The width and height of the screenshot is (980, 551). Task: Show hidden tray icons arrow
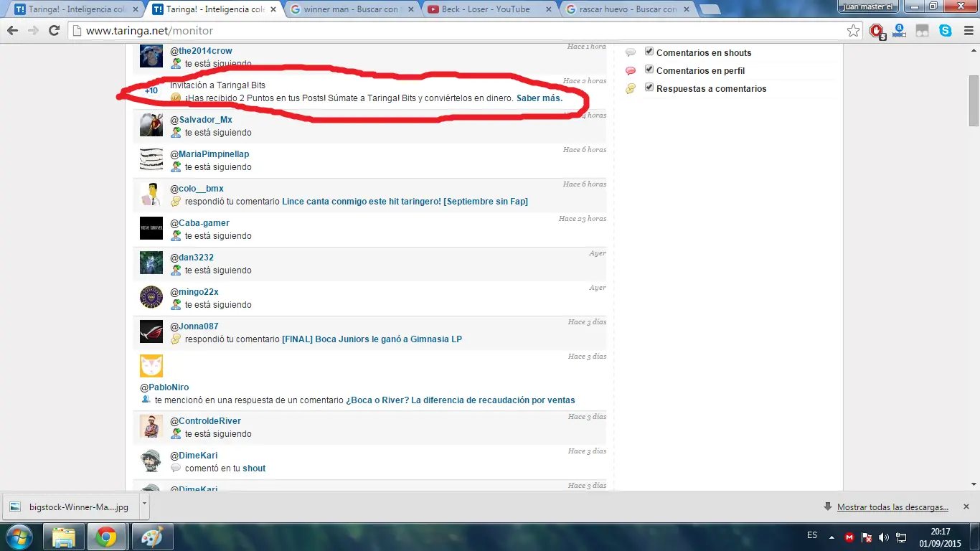tap(832, 537)
